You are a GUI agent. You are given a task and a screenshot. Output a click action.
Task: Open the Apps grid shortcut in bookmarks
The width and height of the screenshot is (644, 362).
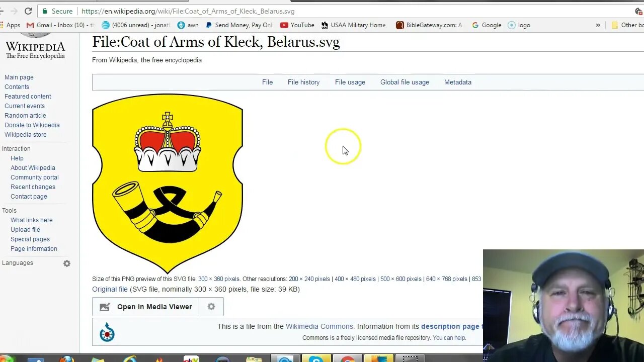click(x=10, y=25)
